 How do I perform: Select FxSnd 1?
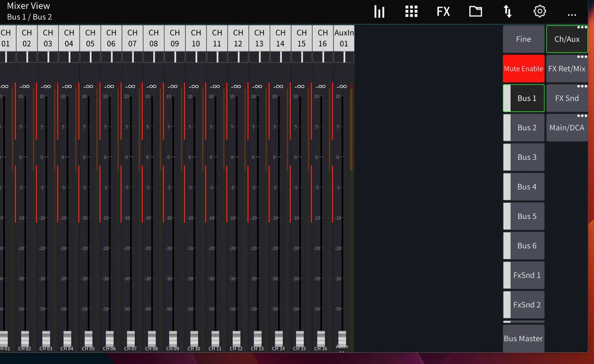click(x=523, y=275)
